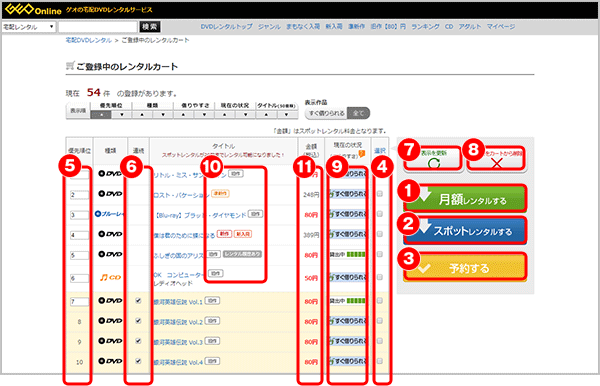The image size is (600, 386).
Task: Sort by タイトル descending arrow
Action: pos(287,114)
